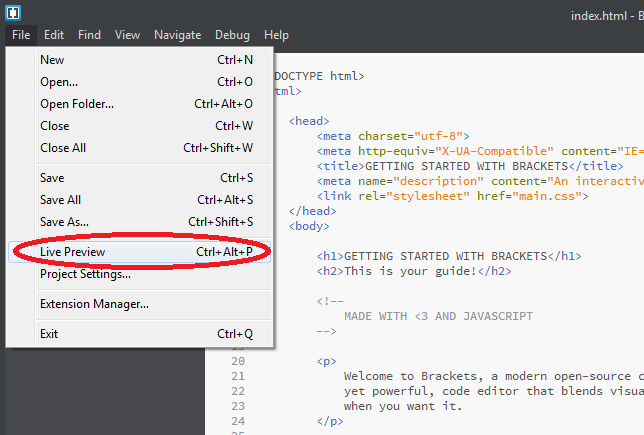Click the 'Welcome to Brackets' text line

coord(494,376)
